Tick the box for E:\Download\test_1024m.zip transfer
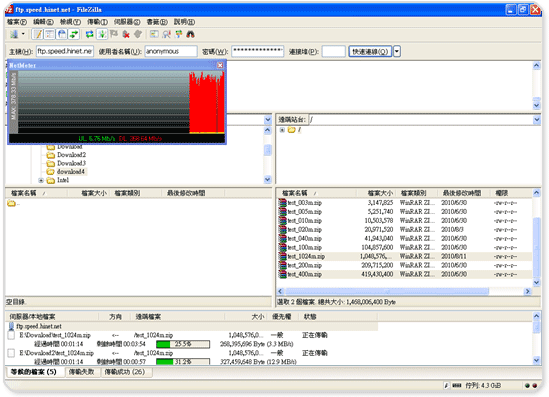Image resolution: width=549 pixels, height=397 pixels. click(11, 335)
